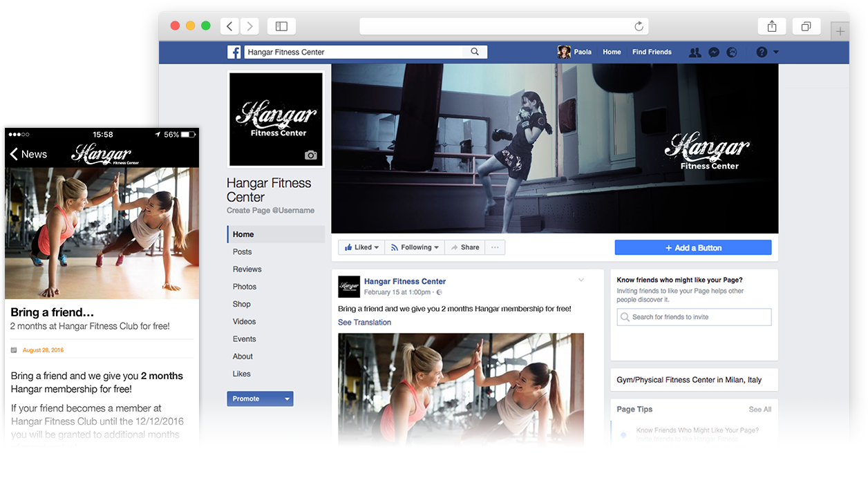Open a new tab with the plus button
This screenshot has height=498, width=868.
point(840,31)
